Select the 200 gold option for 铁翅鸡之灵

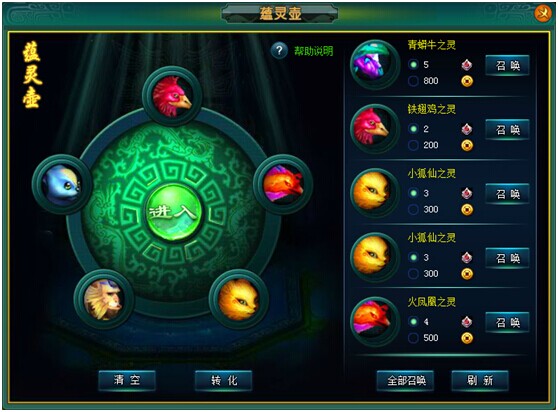[x=413, y=145]
